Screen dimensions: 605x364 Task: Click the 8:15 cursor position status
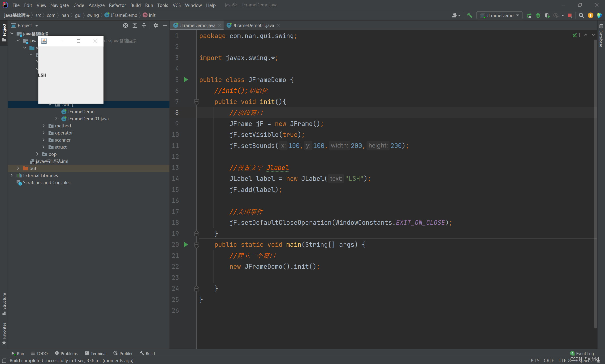tap(535, 360)
